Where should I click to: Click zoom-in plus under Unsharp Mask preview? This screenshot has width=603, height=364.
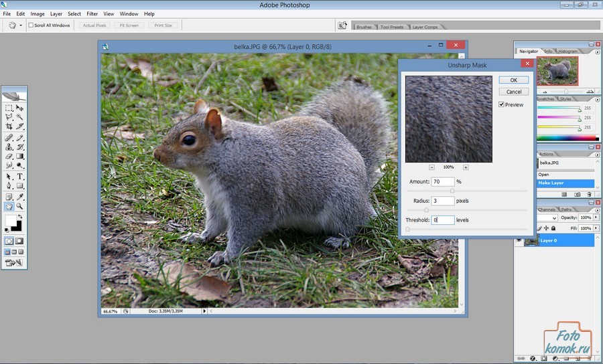(466, 167)
